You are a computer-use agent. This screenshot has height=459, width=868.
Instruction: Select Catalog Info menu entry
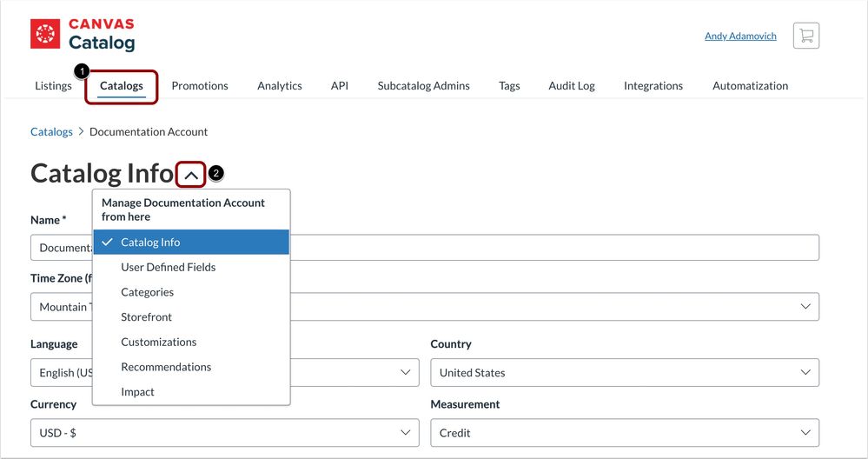191,242
